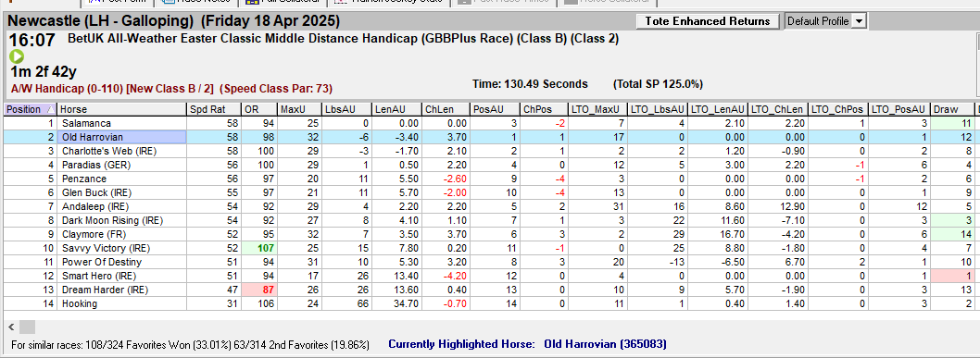Select the highlighted Old Harrovian horse cell
This screenshot has height=358, width=980.
pos(121,137)
